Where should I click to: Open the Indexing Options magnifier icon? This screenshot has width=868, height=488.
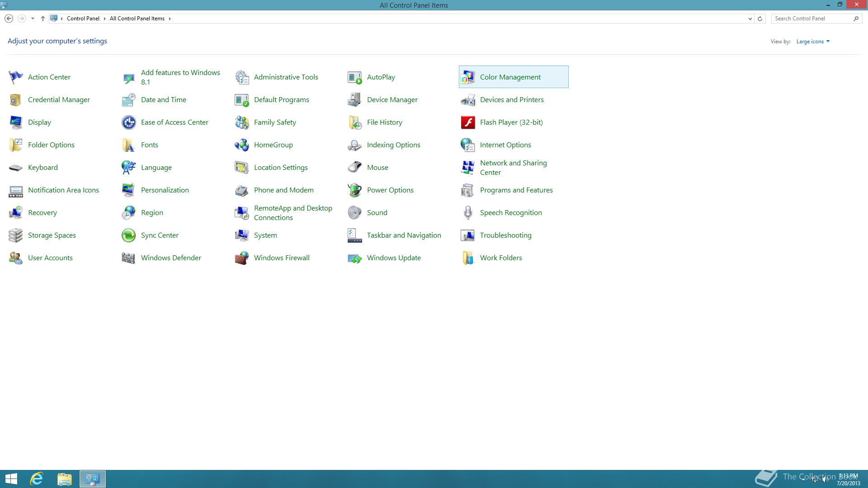355,145
